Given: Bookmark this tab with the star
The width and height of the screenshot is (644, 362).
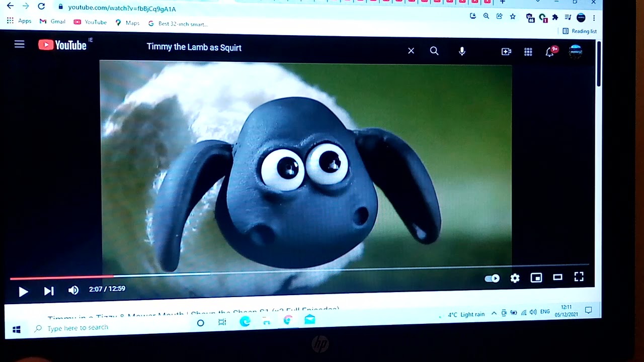Looking at the screenshot, I should tap(513, 17).
